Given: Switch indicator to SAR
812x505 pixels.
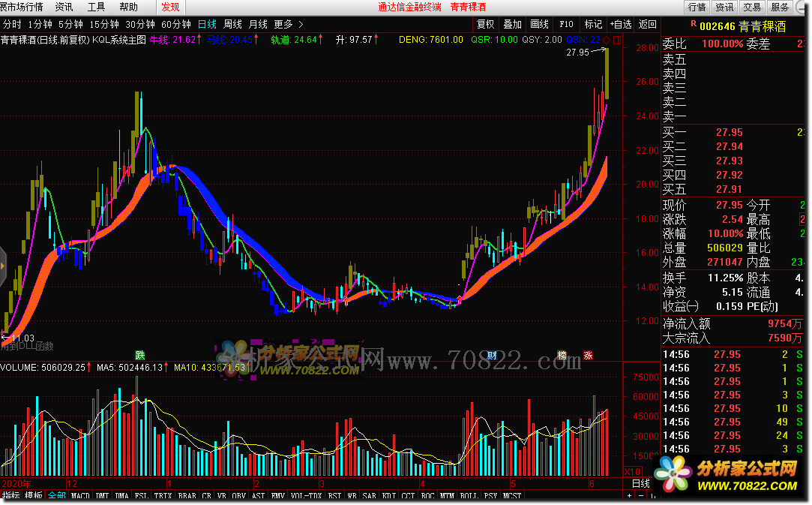Looking at the screenshot, I should 369,496.
